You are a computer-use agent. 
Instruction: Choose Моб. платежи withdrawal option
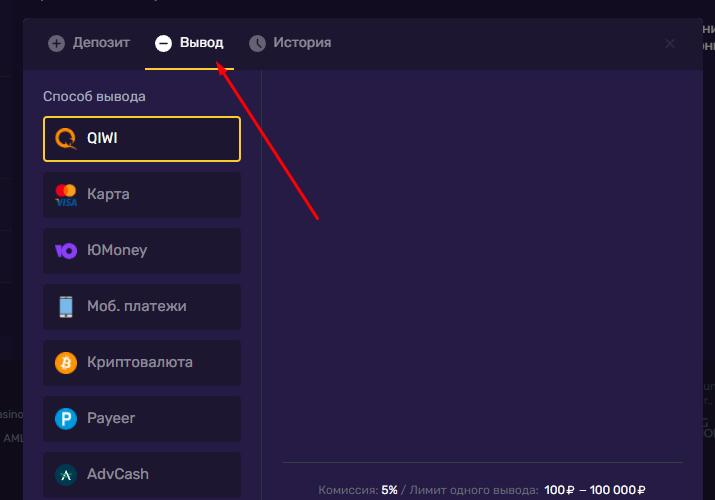click(142, 307)
